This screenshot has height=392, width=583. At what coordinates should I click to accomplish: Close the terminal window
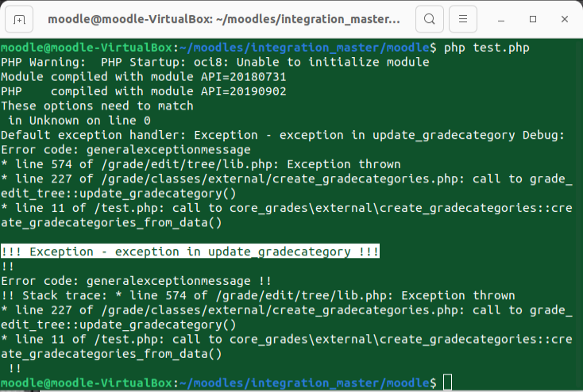(565, 19)
